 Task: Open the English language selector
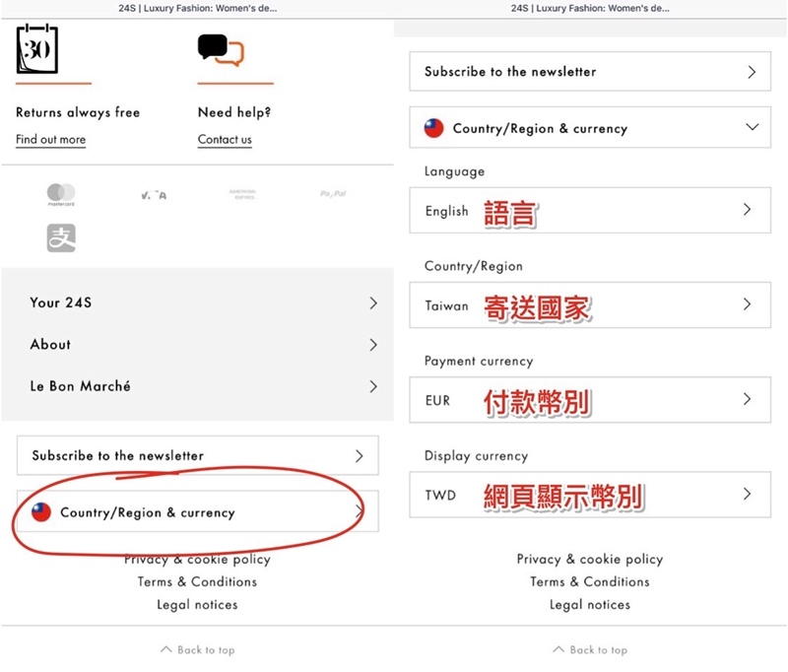pyautogui.click(x=590, y=210)
